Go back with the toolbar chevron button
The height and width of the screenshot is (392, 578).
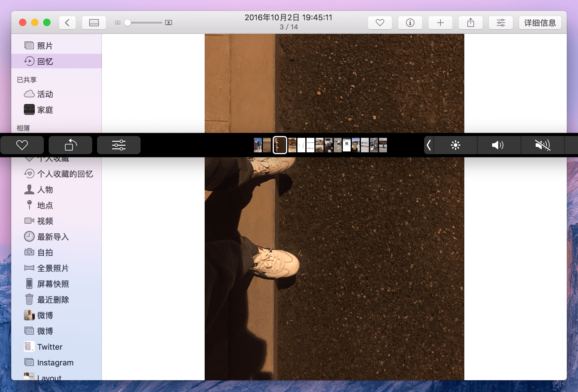[x=67, y=23]
